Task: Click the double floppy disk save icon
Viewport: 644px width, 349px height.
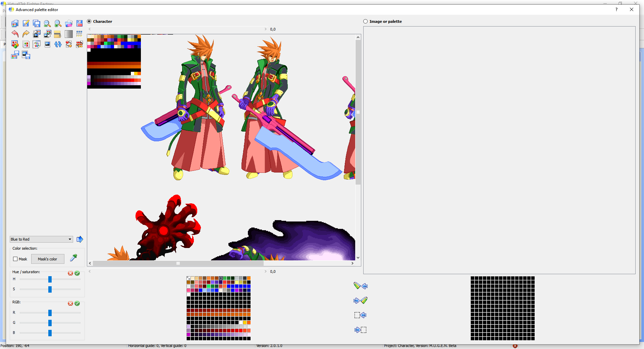Action: [x=37, y=23]
